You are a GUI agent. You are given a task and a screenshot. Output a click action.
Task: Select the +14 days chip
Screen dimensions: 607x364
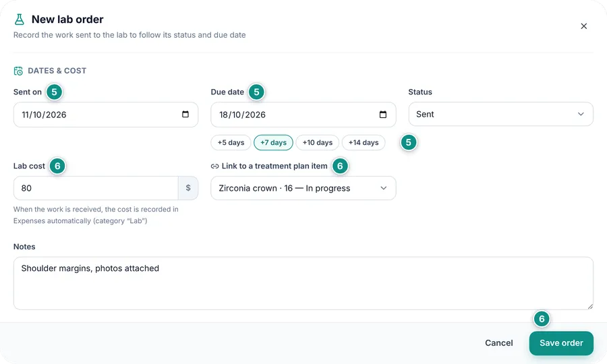[x=364, y=142]
